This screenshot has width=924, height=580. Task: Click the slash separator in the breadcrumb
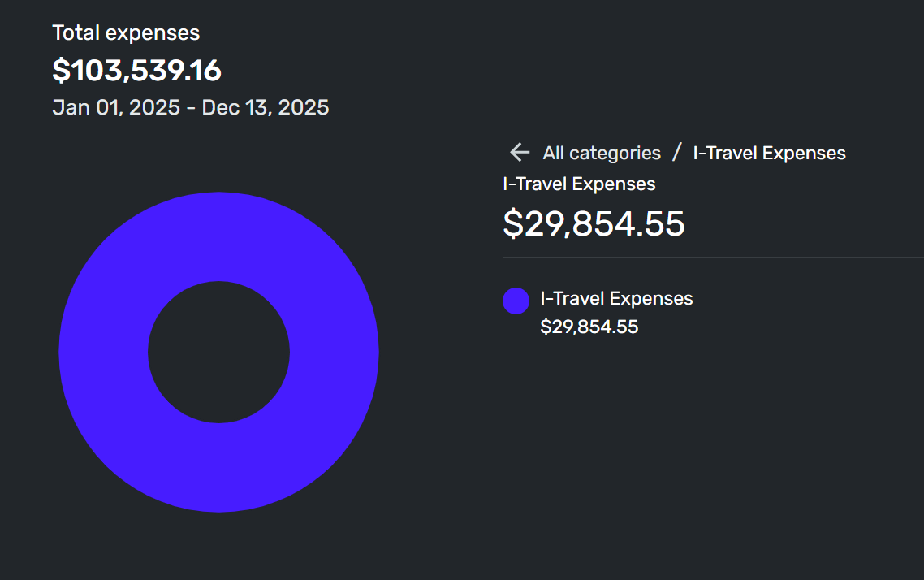pos(677,152)
